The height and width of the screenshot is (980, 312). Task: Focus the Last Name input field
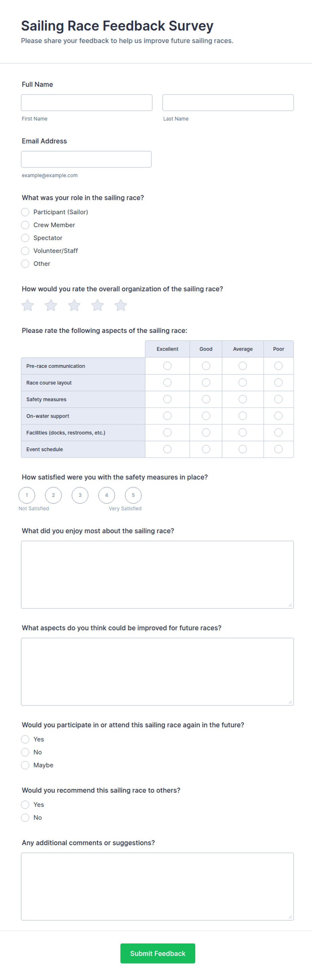228,103
